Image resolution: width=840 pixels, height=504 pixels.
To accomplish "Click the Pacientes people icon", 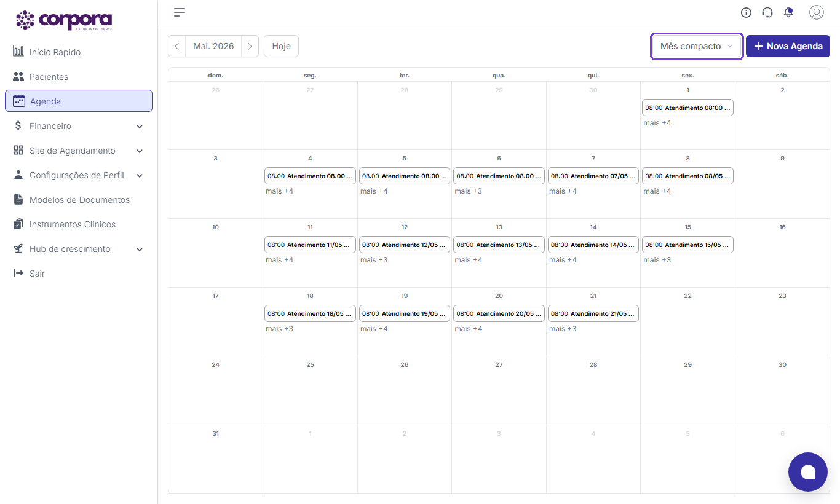I will click(18, 77).
